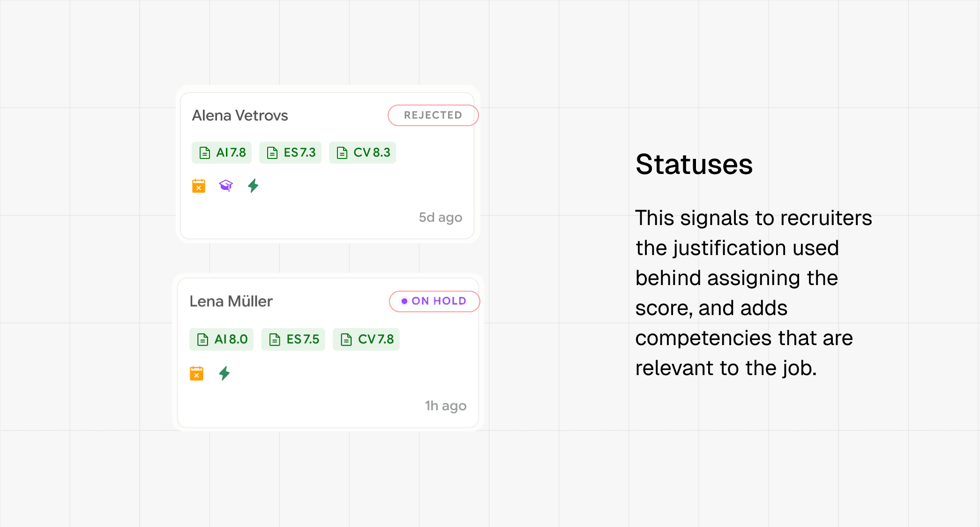Select the graduation cap competency icon
Viewport: 980px width, 527px height.
pyautogui.click(x=226, y=185)
